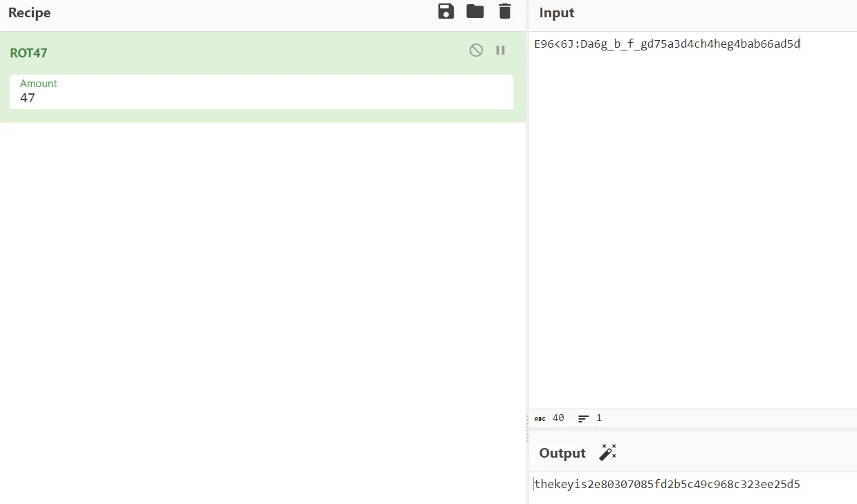The width and height of the screenshot is (857, 504).
Task: Grab the vertical splitter handle beside Input
Action: point(527,429)
